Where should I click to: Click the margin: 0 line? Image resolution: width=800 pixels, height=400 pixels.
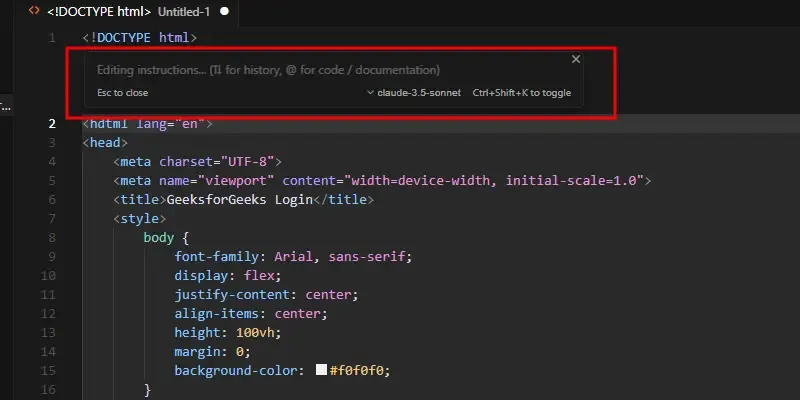(212, 352)
